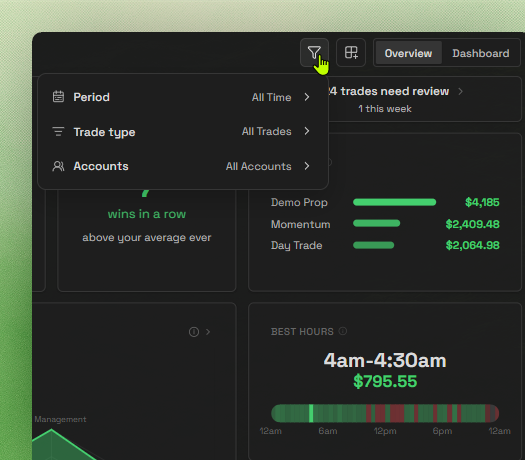The image size is (525, 460).
Task: Select the All Accounts value
Action: [258, 166]
